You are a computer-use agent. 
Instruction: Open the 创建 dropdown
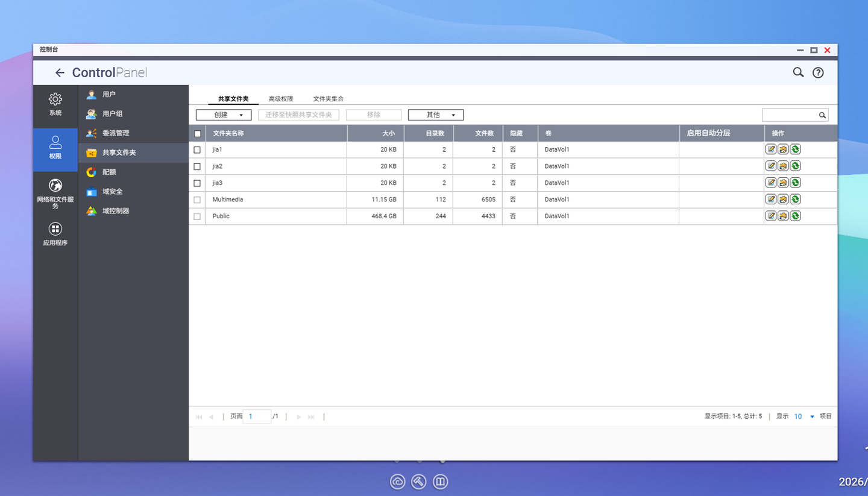click(x=224, y=115)
